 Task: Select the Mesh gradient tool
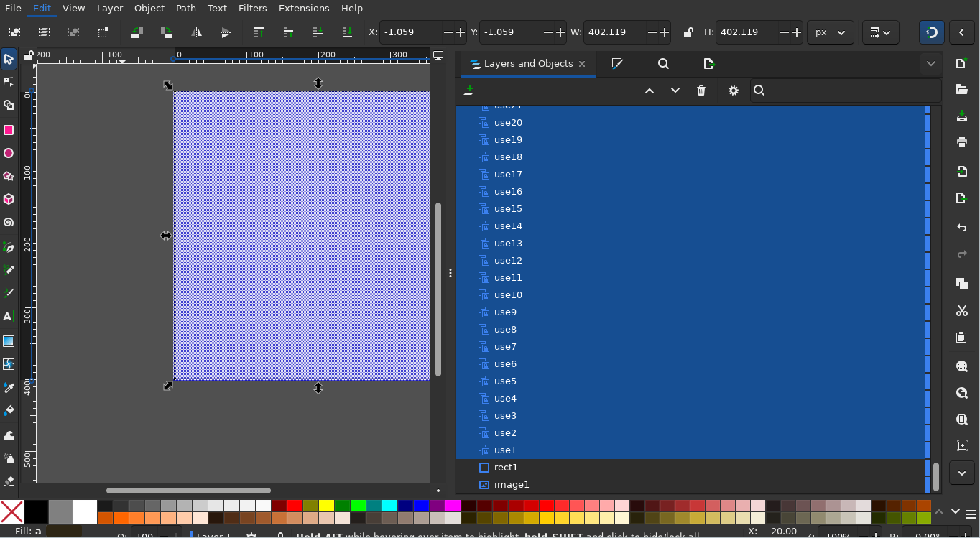(x=9, y=364)
